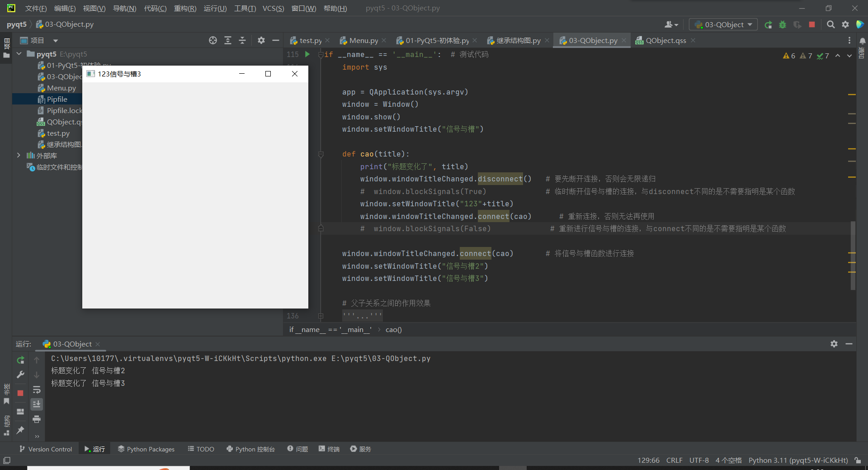
Task: Close the 01-PyQt5-初体验.py tab
Action: 475,40
